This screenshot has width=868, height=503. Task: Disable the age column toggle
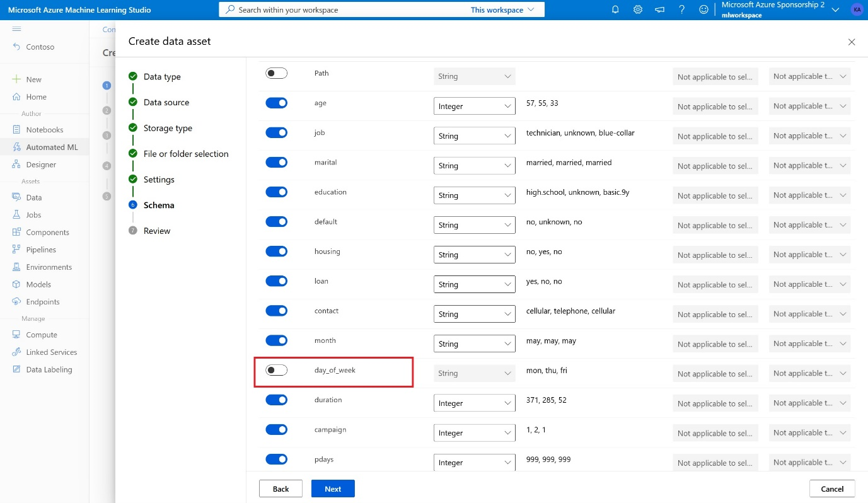(276, 103)
